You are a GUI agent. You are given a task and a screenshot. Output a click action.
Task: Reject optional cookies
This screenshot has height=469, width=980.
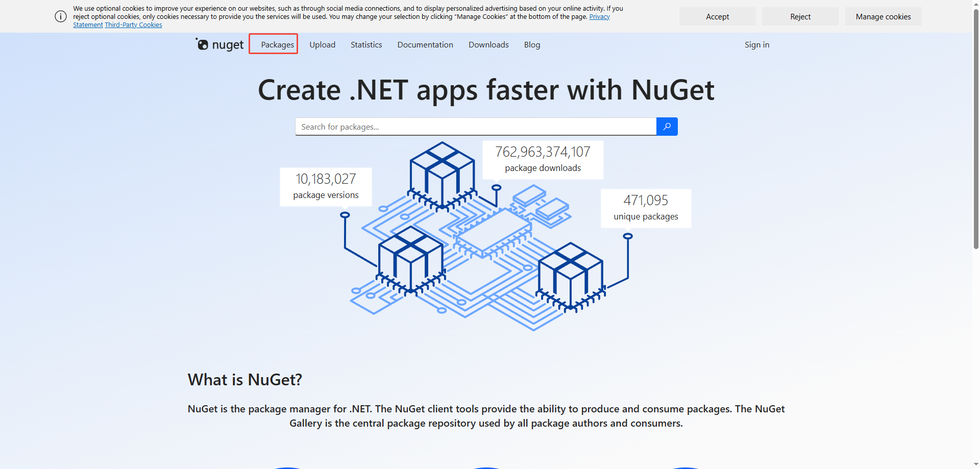800,16
